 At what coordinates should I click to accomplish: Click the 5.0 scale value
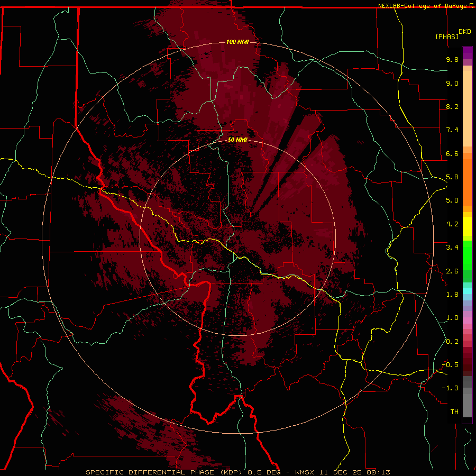coord(452,200)
